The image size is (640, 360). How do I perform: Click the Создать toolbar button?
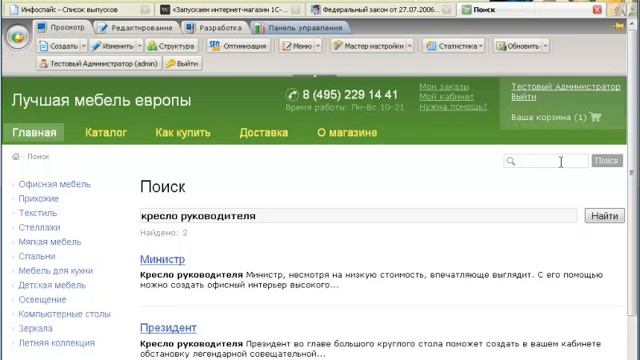pos(59,46)
